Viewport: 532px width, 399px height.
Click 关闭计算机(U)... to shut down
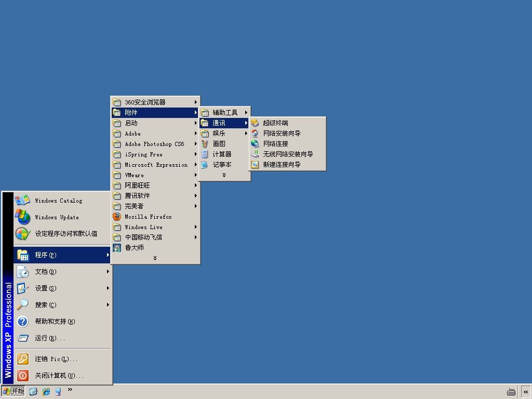pyautogui.click(x=62, y=376)
